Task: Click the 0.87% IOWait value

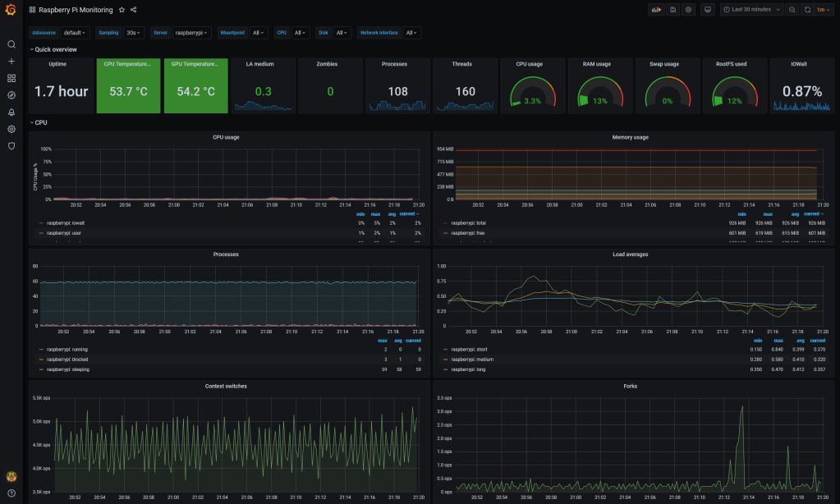Action: 802,92
